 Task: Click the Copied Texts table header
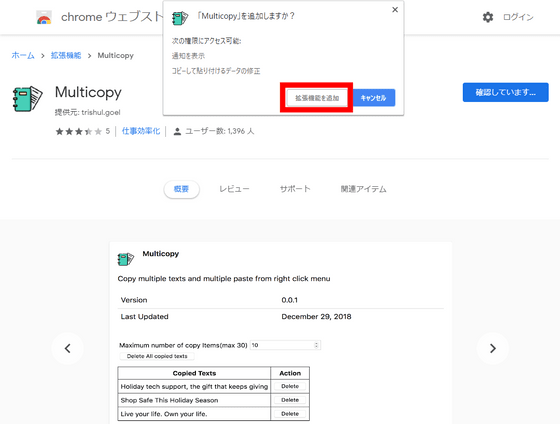(x=194, y=373)
